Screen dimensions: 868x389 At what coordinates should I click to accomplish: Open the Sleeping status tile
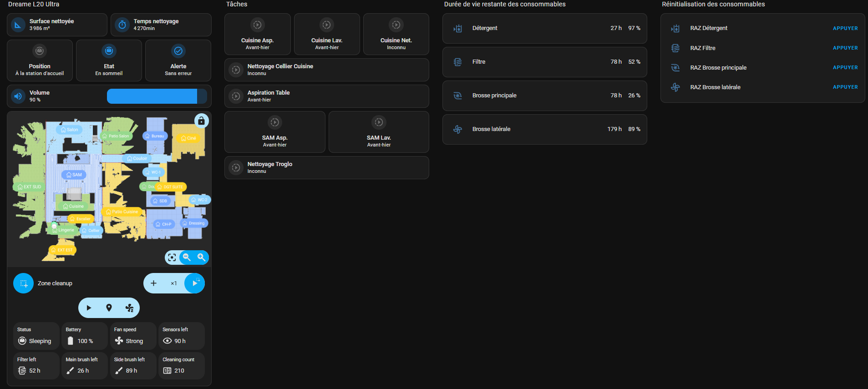click(36, 336)
